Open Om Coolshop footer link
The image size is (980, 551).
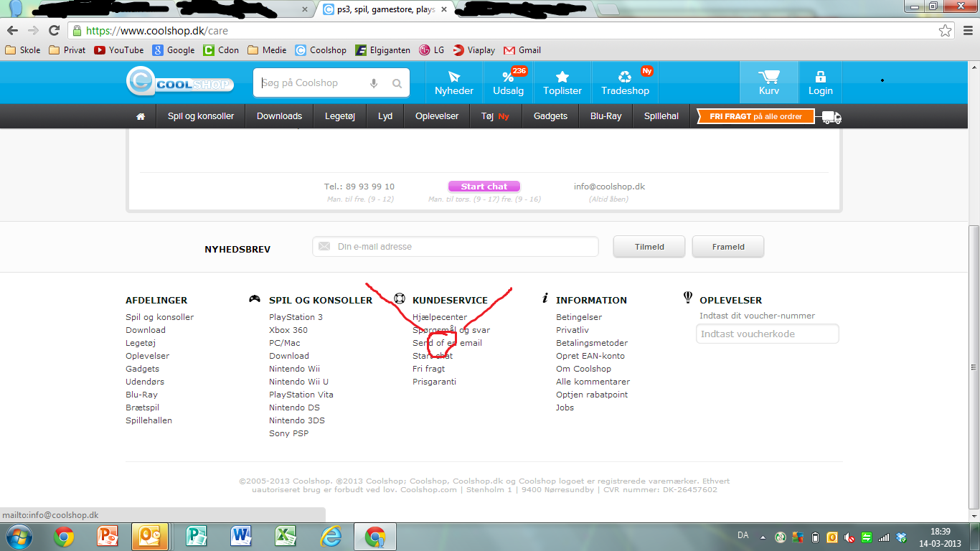coord(583,369)
